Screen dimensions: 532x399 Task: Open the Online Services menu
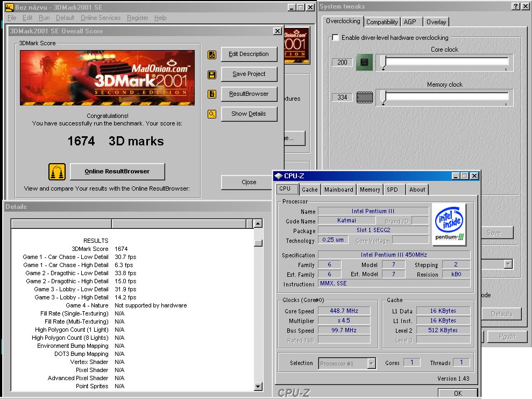click(x=101, y=18)
